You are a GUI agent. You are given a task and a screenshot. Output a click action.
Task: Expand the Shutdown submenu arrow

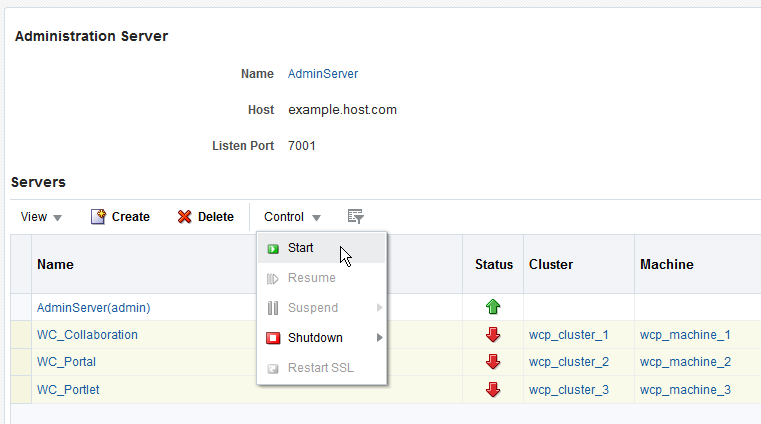[x=380, y=338]
